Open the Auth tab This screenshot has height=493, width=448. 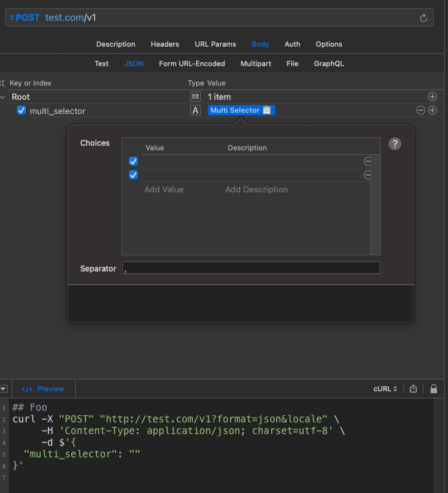[292, 44]
